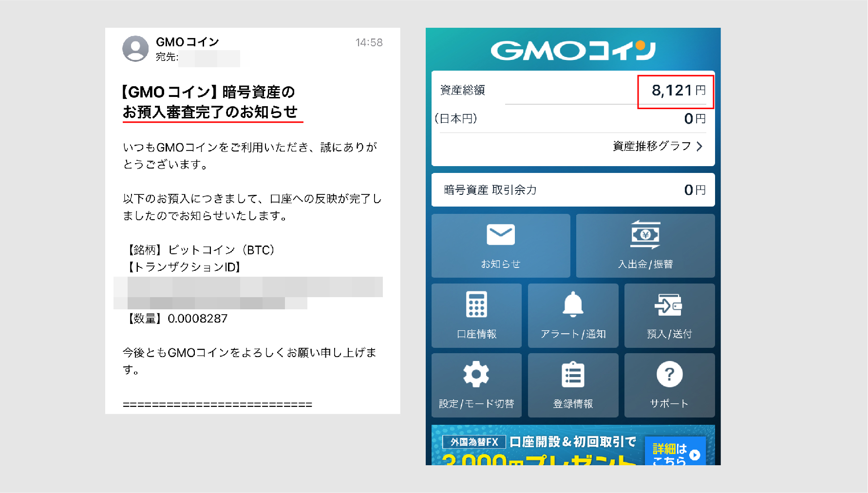Click the GMOコイン logo in the app header
This screenshot has width=868, height=493.
tap(573, 50)
